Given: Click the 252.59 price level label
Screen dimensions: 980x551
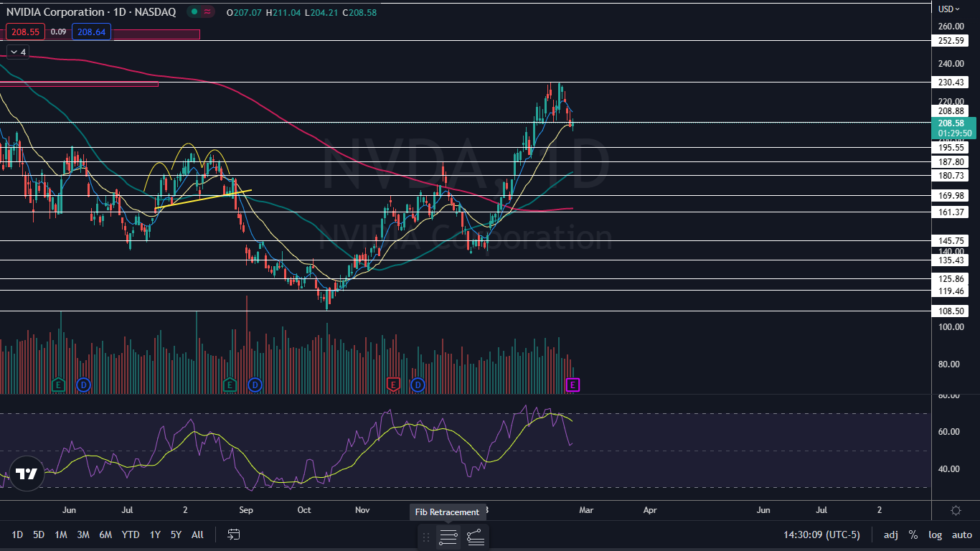Looking at the screenshot, I should click(951, 41).
